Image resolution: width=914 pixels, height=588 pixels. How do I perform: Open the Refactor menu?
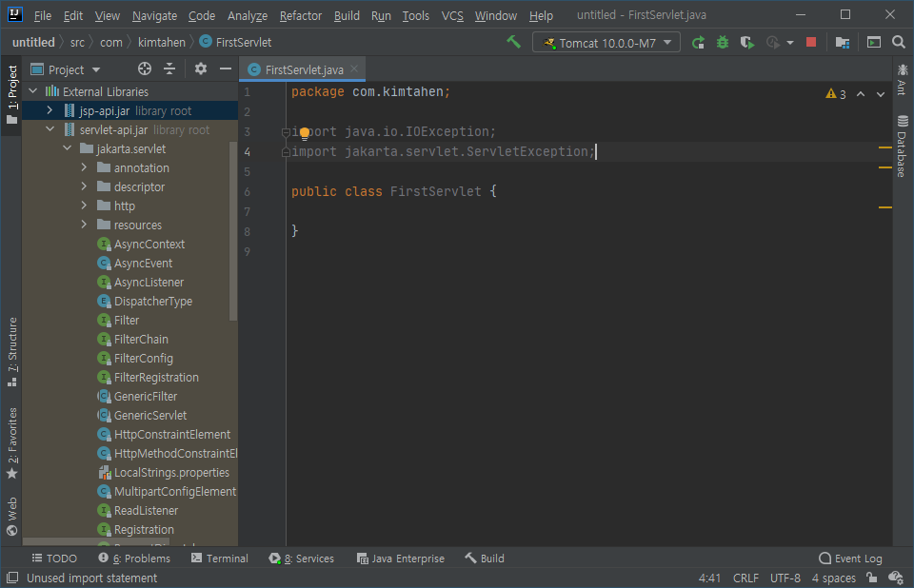[x=300, y=16]
